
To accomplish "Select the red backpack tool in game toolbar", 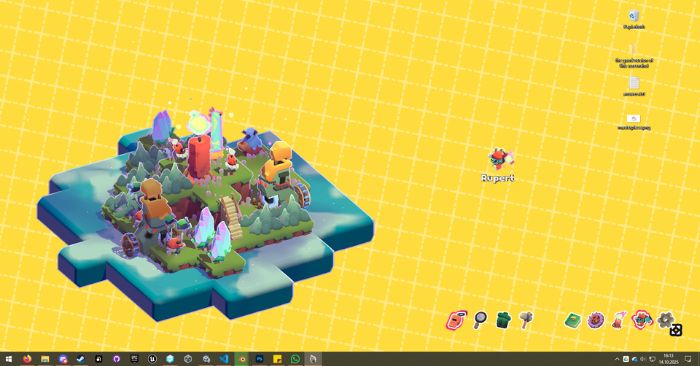I will pos(456,320).
